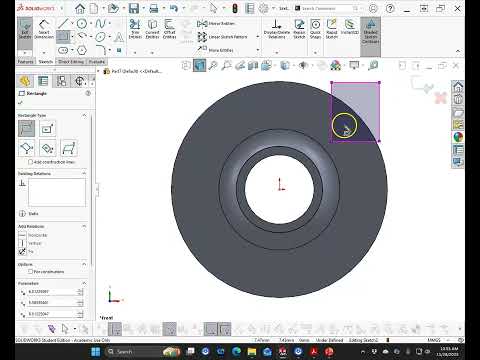Open Display/Delete Relations
Viewport: 480px width, 360px height.
277,29
